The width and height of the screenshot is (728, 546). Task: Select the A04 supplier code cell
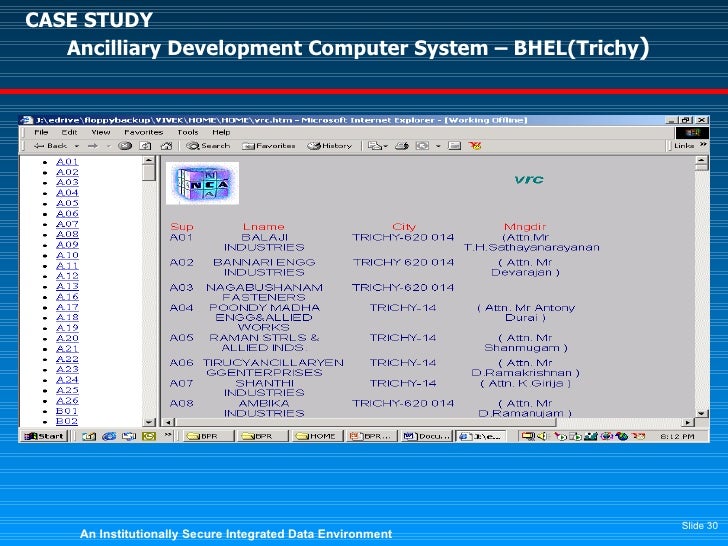click(181, 308)
